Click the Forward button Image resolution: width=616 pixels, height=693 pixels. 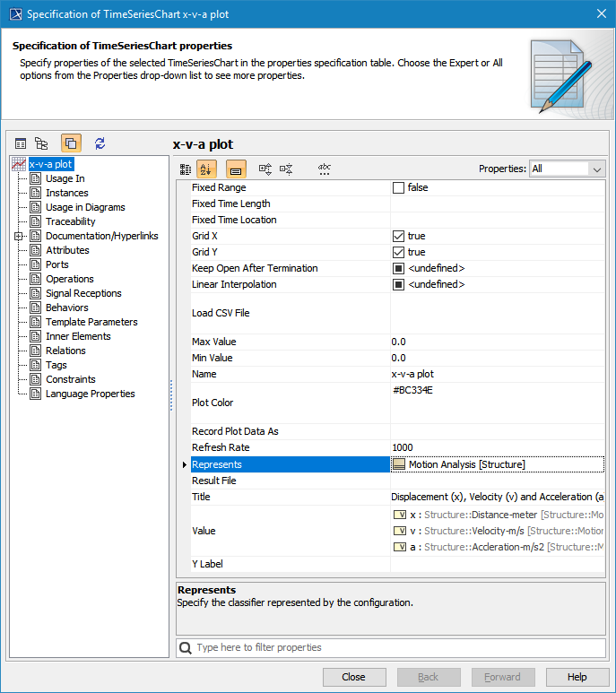pos(503,677)
